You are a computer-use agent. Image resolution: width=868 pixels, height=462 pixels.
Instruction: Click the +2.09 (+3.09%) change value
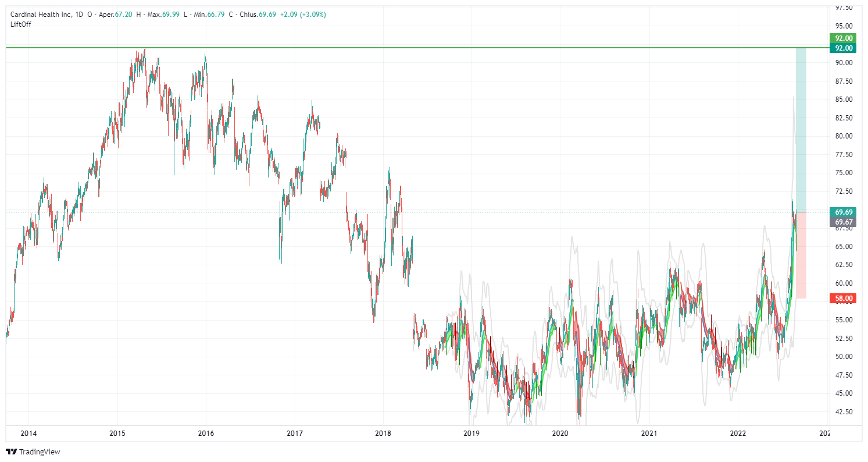(302, 15)
